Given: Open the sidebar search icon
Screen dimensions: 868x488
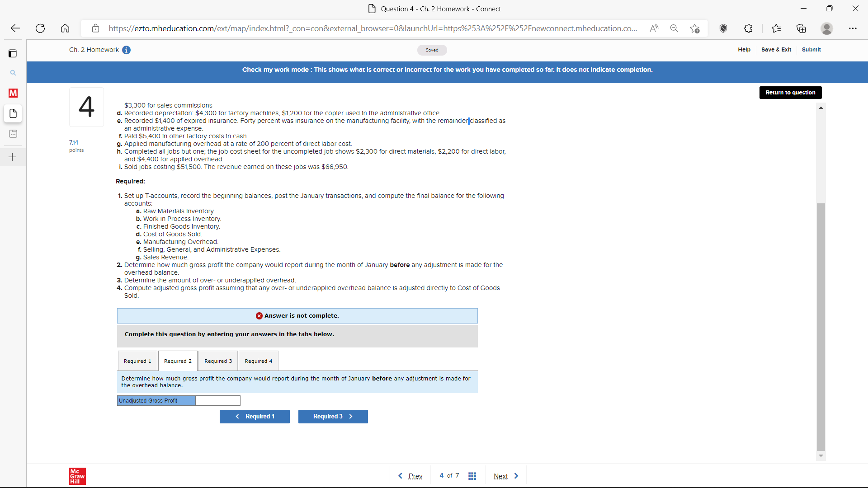Looking at the screenshot, I should click(13, 73).
